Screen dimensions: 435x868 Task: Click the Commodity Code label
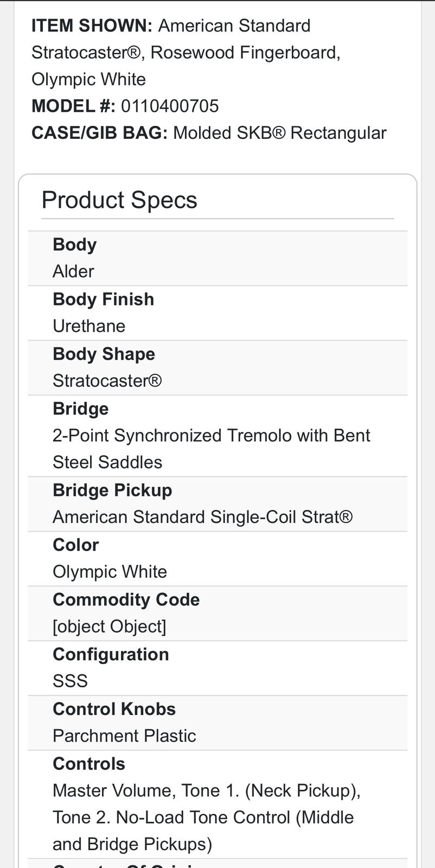pyautogui.click(x=126, y=600)
